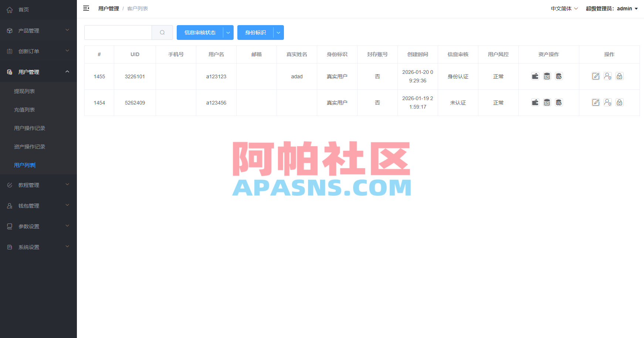Open 资产操作记录 submenu item

38,147
